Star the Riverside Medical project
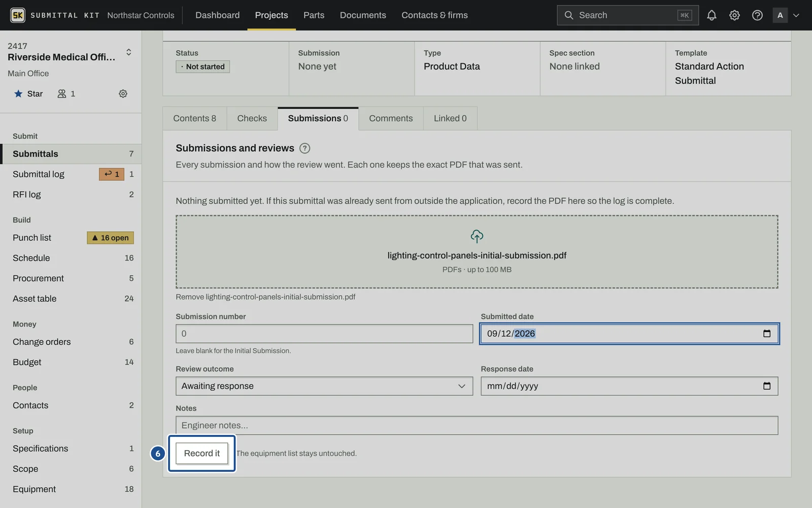 [28, 93]
